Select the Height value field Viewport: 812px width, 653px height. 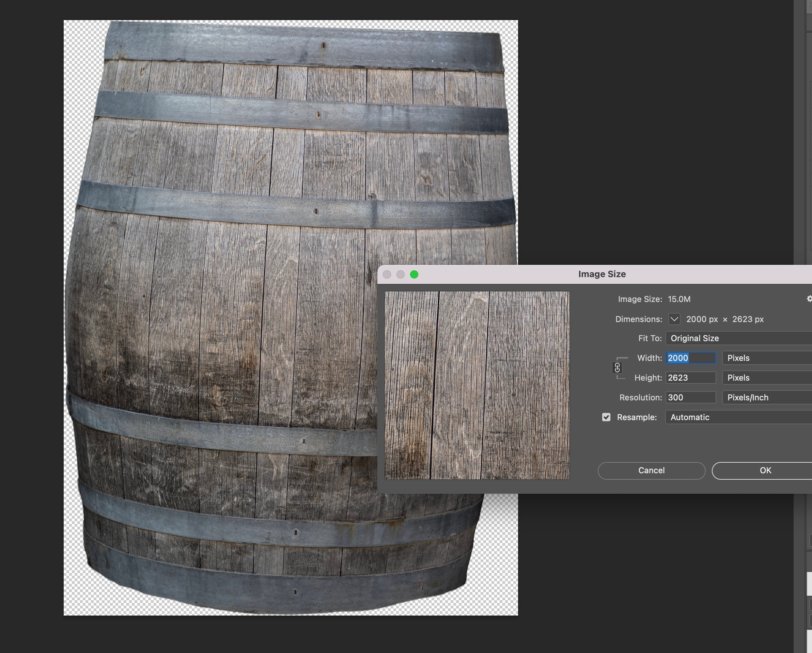point(690,378)
